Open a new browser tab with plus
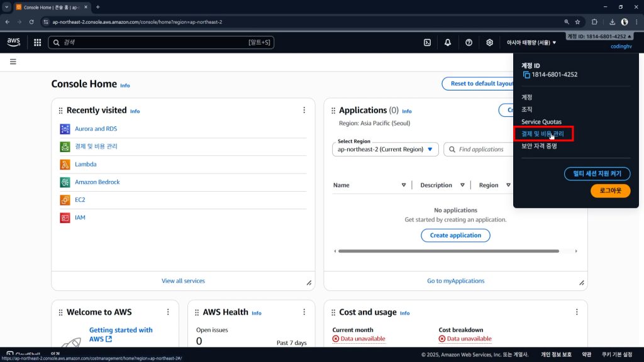The height and width of the screenshot is (362, 644). (x=97, y=7)
